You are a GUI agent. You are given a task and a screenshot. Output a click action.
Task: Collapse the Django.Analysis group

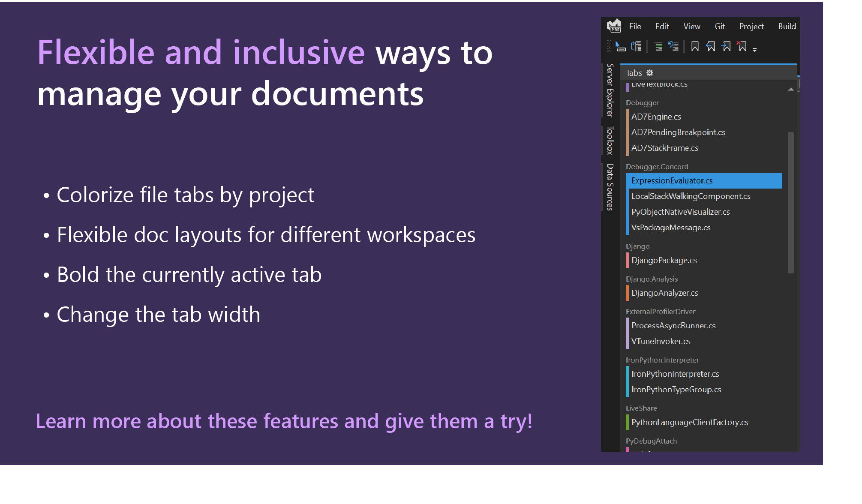coord(652,279)
